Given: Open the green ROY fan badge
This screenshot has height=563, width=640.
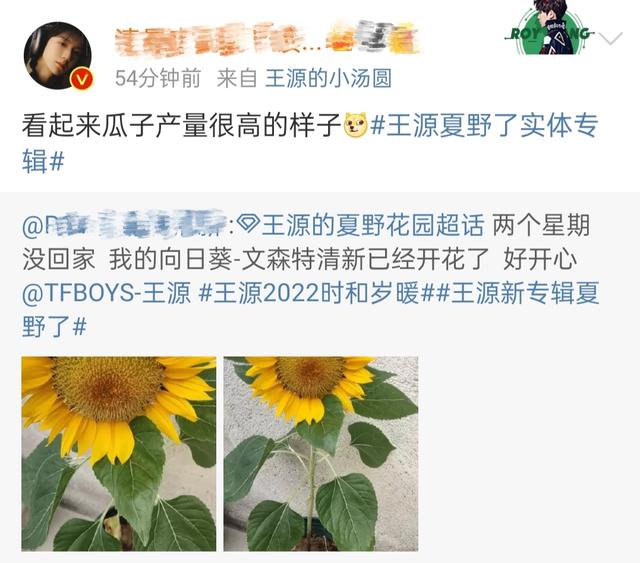Looking at the screenshot, I should coord(549,28).
